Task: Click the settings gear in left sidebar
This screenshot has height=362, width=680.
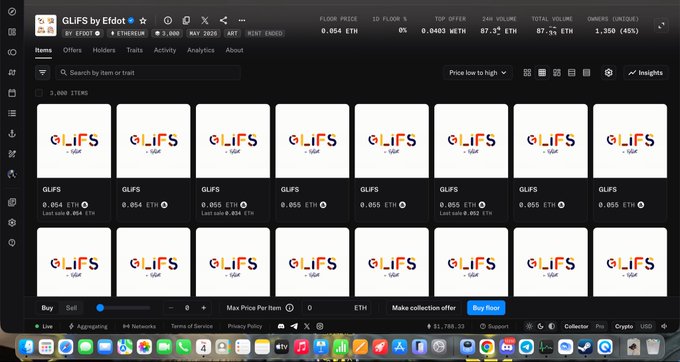Action: click(x=12, y=222)
